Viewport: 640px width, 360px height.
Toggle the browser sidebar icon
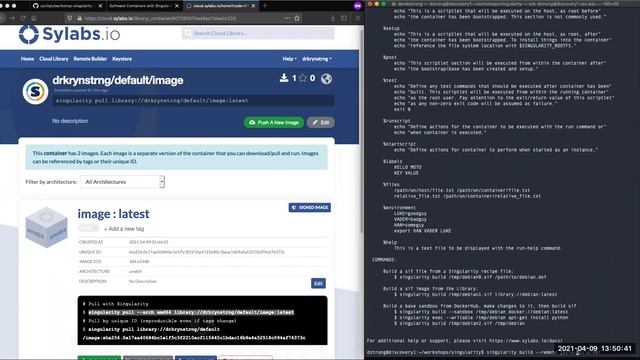[344, 18]
